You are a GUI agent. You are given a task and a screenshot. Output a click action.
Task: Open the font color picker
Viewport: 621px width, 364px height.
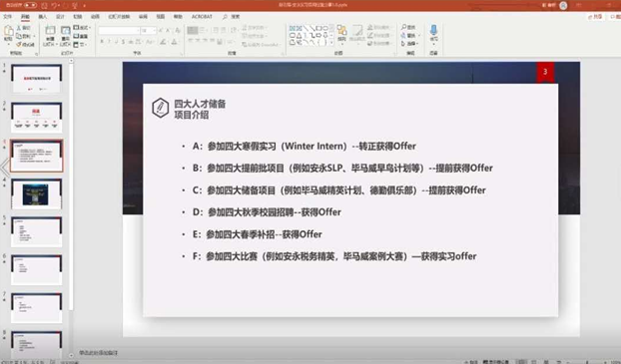pos(174,42)
